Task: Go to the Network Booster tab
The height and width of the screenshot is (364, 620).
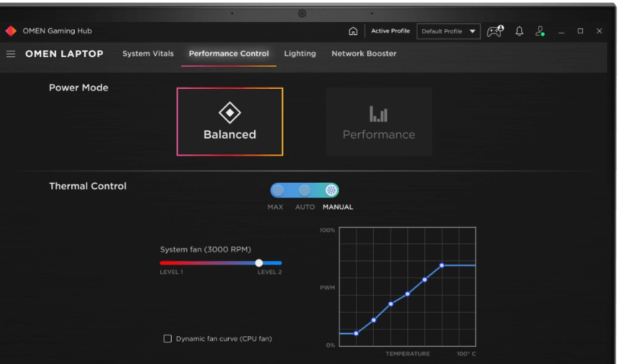Action: tap(364, 54)
